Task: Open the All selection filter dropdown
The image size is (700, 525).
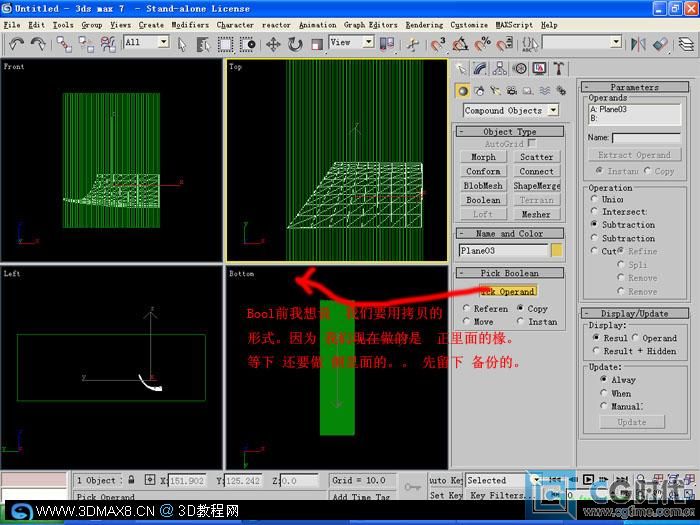Action: tap(163, 42)
